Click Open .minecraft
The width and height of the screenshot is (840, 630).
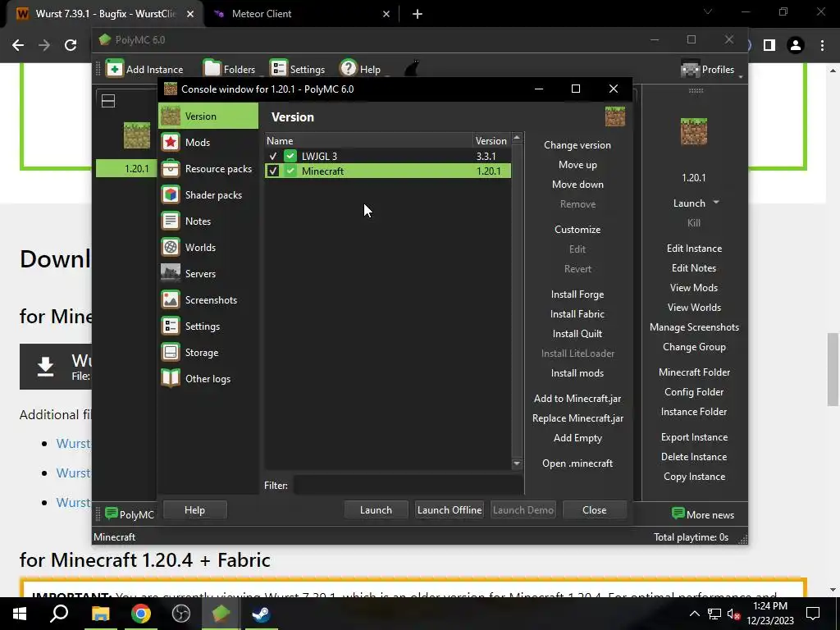[577, 463]
